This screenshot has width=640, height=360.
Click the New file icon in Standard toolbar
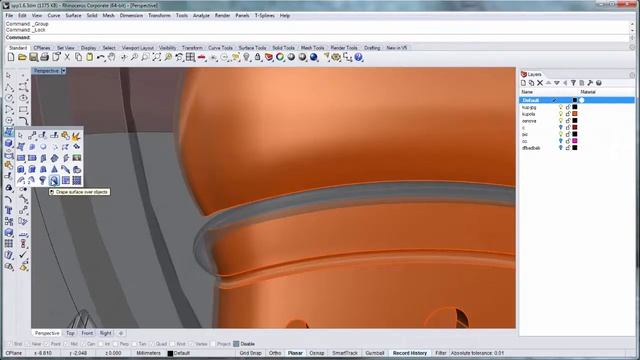pyautogui.click(x=11, y=58)
